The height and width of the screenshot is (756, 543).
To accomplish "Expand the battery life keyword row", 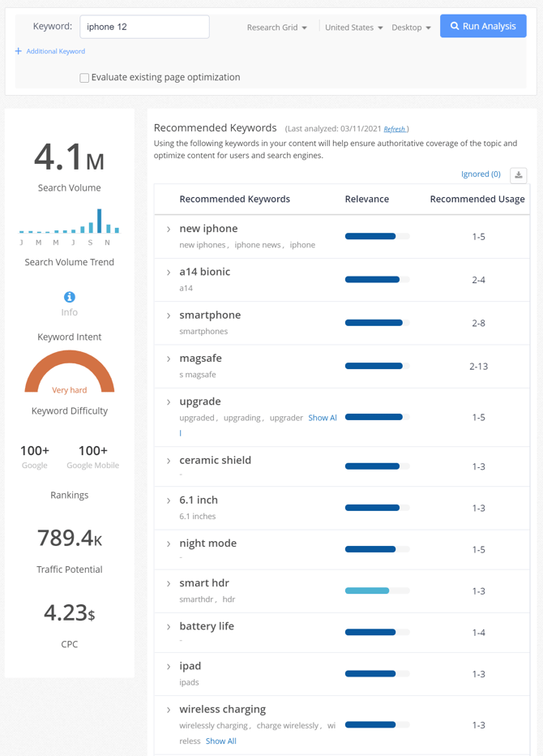I will (x=168, y=627).
